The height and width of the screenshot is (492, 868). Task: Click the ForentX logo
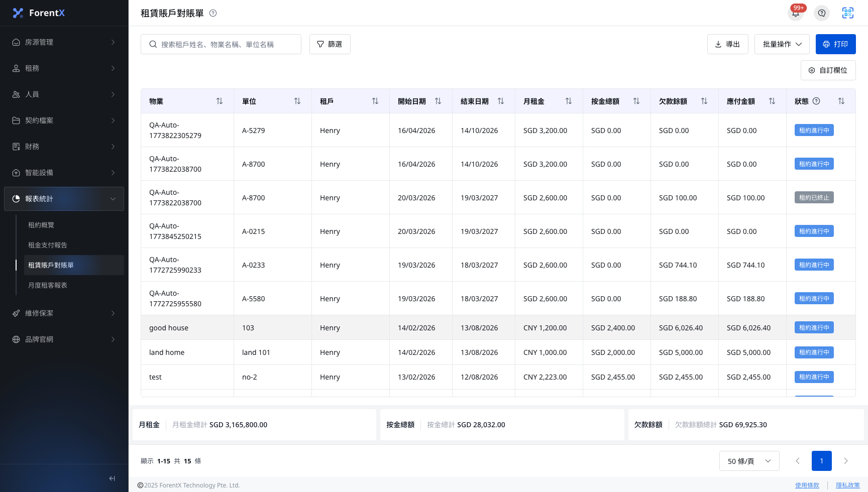[x=39, y=13]
